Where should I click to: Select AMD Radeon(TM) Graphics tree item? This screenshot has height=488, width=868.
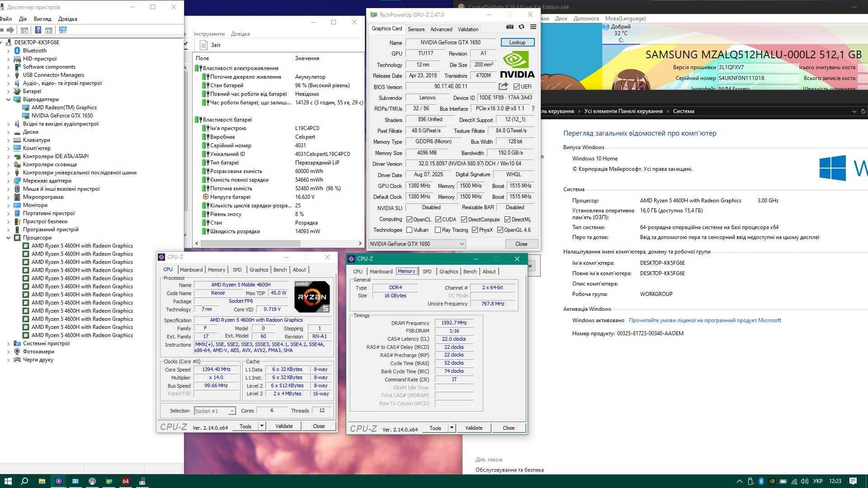(64, 108)
